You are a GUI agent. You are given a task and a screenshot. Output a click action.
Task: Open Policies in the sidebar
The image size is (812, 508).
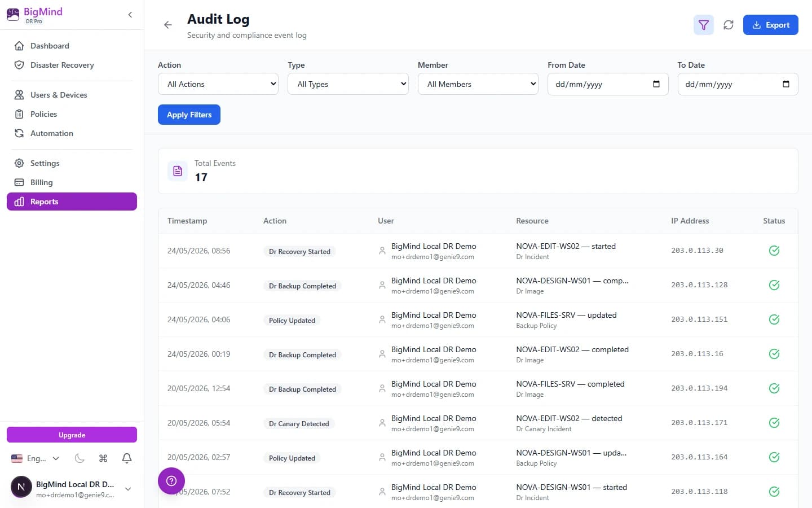72,114
